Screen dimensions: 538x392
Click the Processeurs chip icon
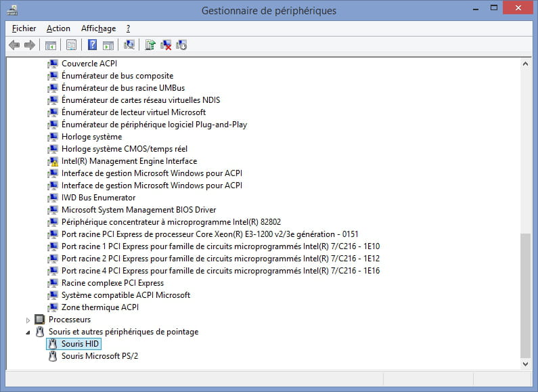click(40, 320)
